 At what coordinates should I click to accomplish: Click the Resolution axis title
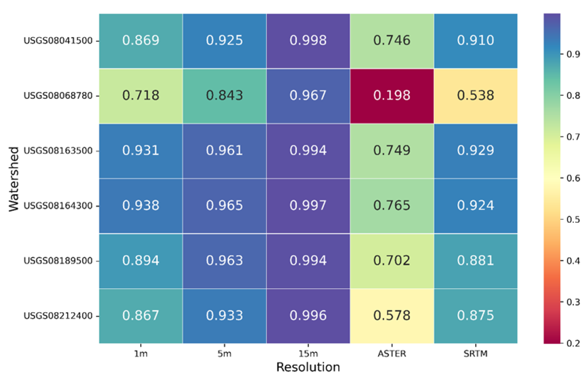[308, 367]
